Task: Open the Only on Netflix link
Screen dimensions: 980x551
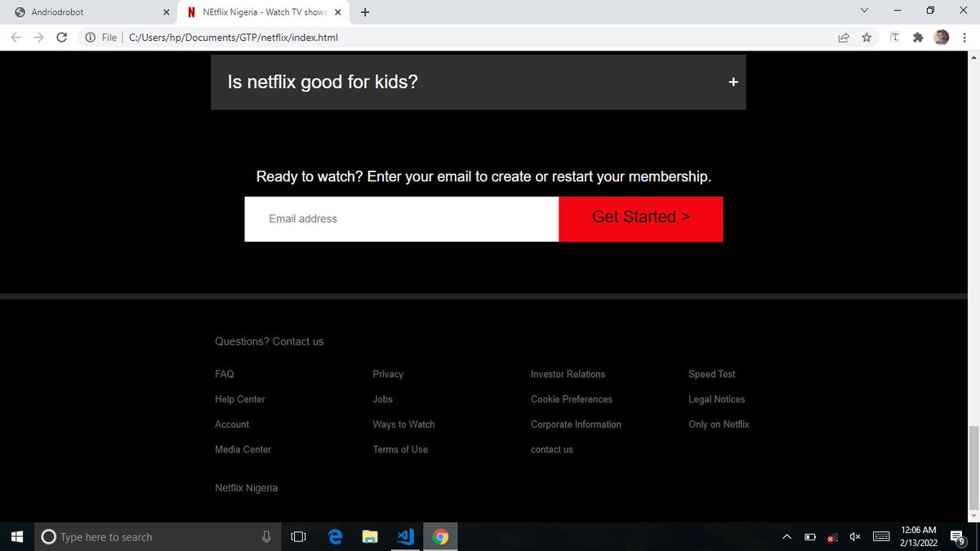Action: (719, 424)
